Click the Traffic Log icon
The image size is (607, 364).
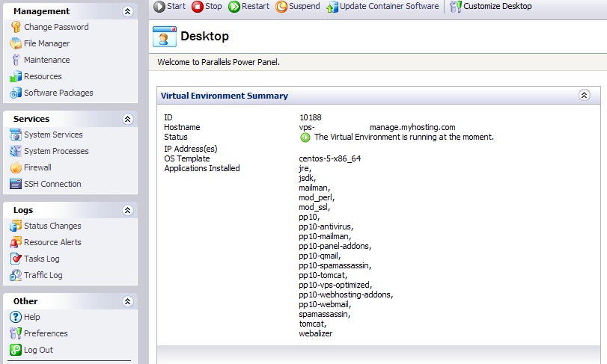pos(16,275)
